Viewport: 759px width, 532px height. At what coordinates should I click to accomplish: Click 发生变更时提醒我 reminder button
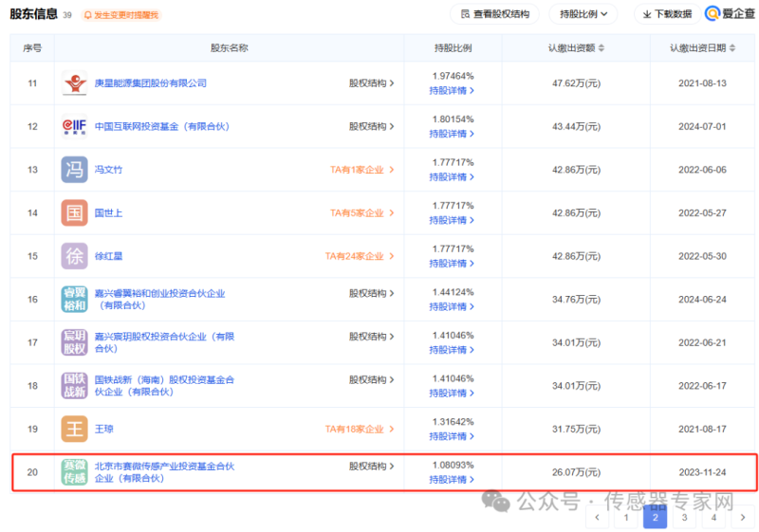121,15
